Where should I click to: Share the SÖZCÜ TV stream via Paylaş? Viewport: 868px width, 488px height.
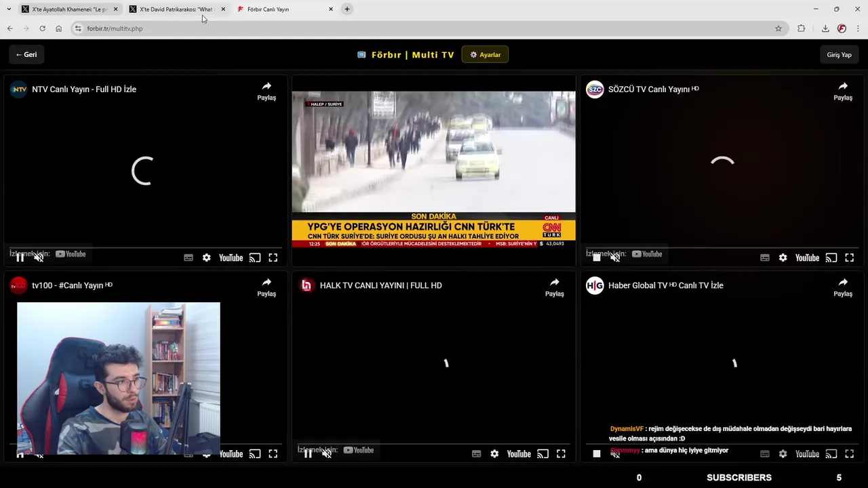(x=843, y=91)
